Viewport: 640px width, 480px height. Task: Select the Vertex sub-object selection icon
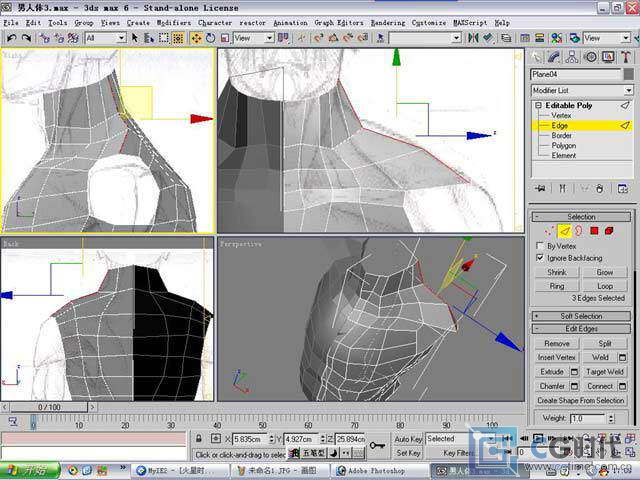[x=548, y=231]
